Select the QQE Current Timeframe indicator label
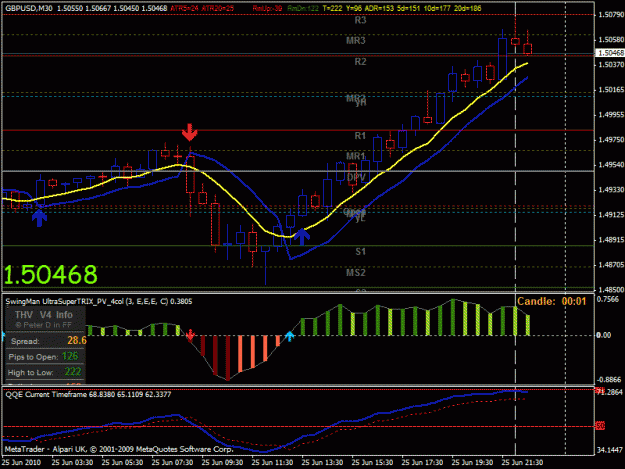625x469 pixels. point(88,394)
